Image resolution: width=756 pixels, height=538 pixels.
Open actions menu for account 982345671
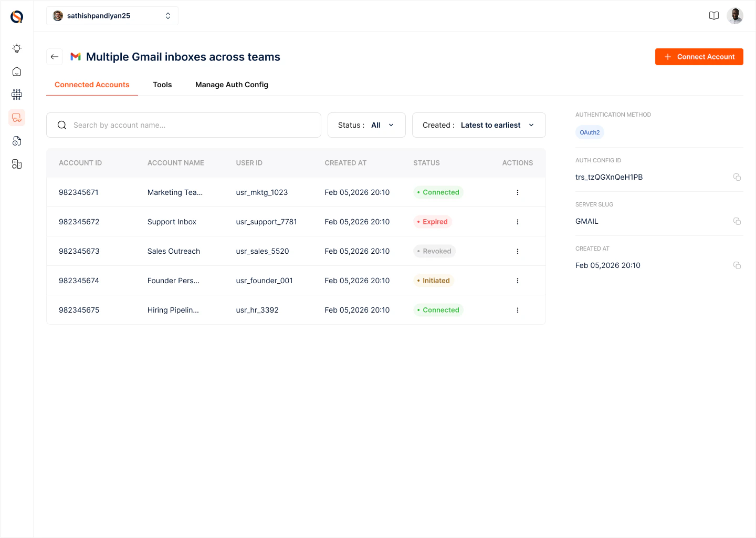518,192
